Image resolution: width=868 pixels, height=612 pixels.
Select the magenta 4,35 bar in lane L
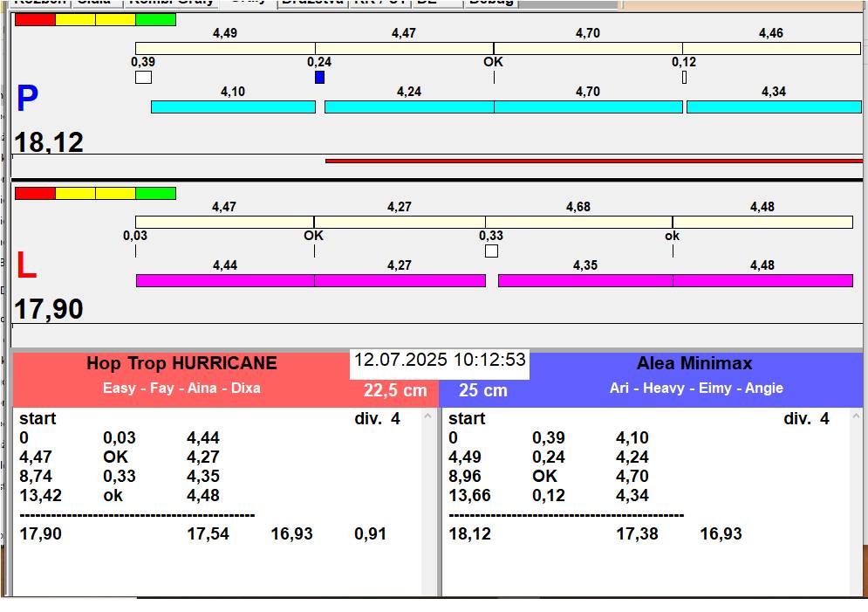(x=585, y=280)
